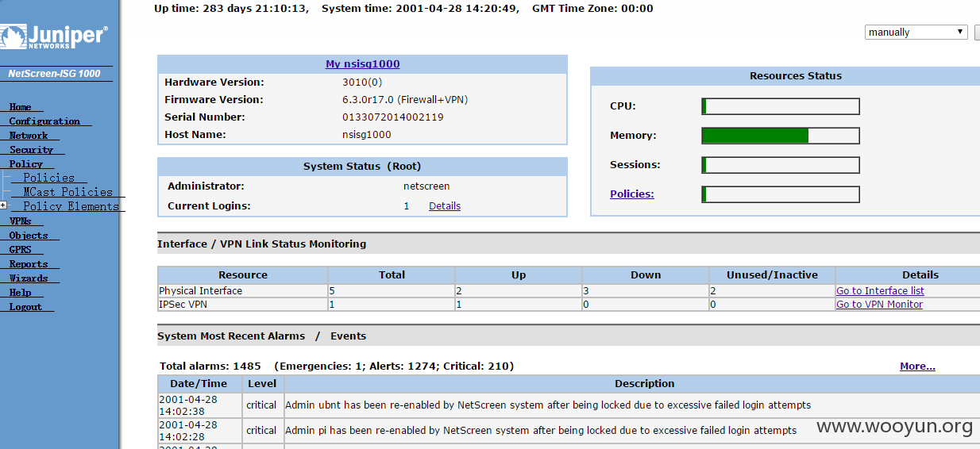Image resolution: width=980 pixels, height=449 pixels.
Task: Click the Unused/Inactive column header
Action: [772, 275]
